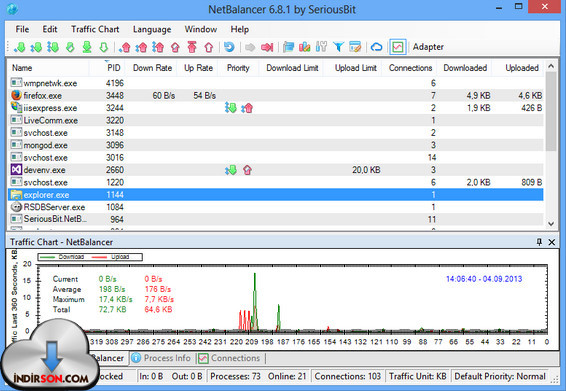Switch to the Process Info tab
The image size is (566, 391).
coord(162,358)
